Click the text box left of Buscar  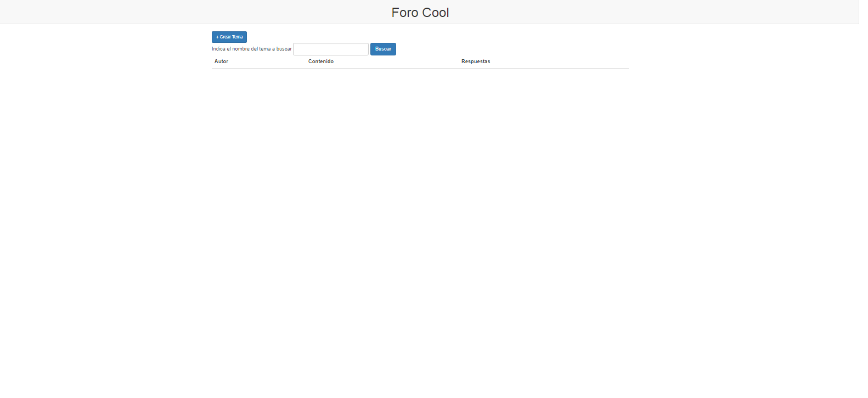point(330,49)
